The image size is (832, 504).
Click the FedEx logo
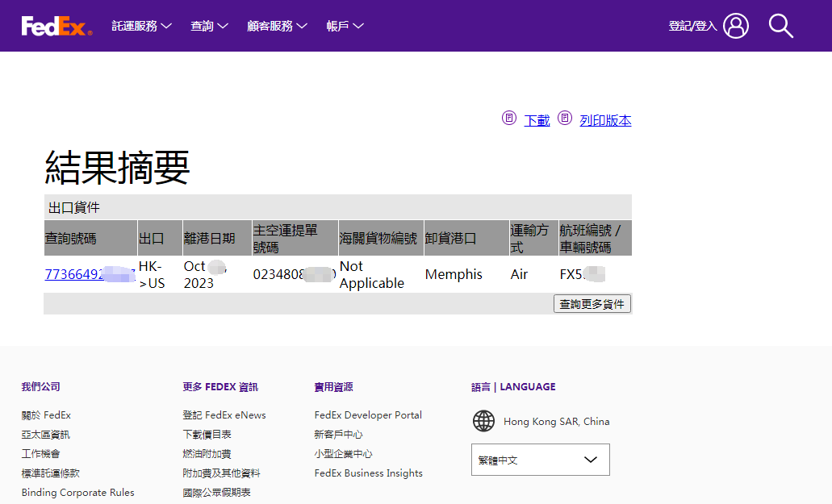[x=56, y=26]
